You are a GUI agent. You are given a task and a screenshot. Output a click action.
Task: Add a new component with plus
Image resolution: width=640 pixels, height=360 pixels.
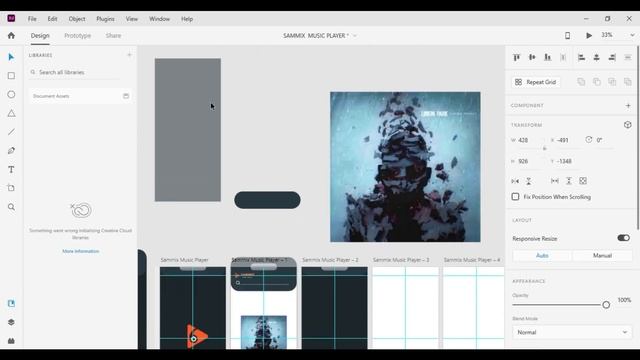point(628,106)
